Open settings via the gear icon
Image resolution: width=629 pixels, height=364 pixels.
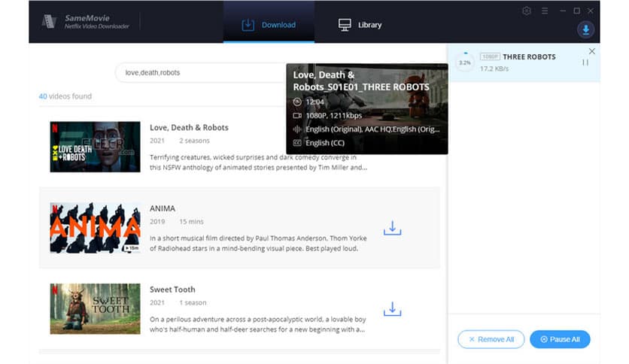(x=527, y=11)
